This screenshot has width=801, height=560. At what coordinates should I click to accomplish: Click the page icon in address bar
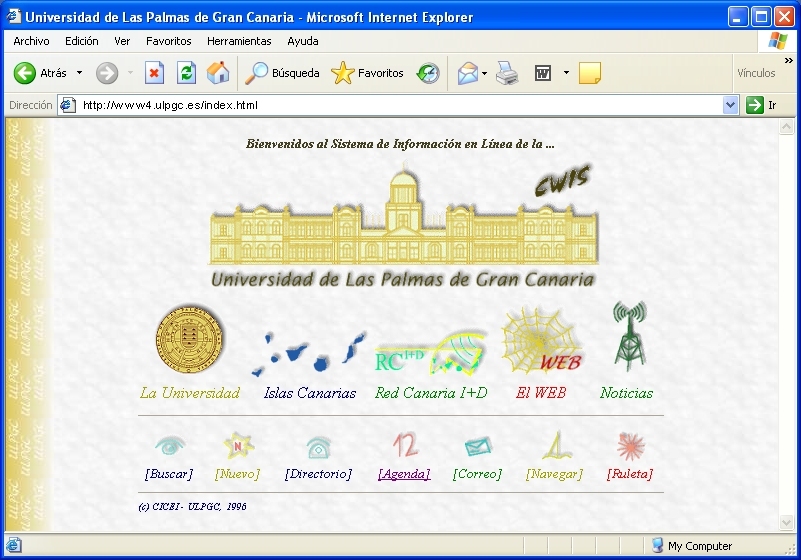coord(67,105)
